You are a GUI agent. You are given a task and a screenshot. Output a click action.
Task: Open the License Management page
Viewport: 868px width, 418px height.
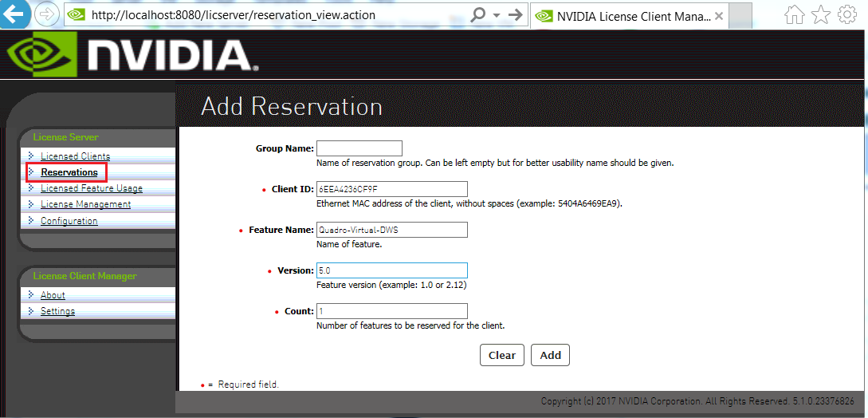pos(85,205)
